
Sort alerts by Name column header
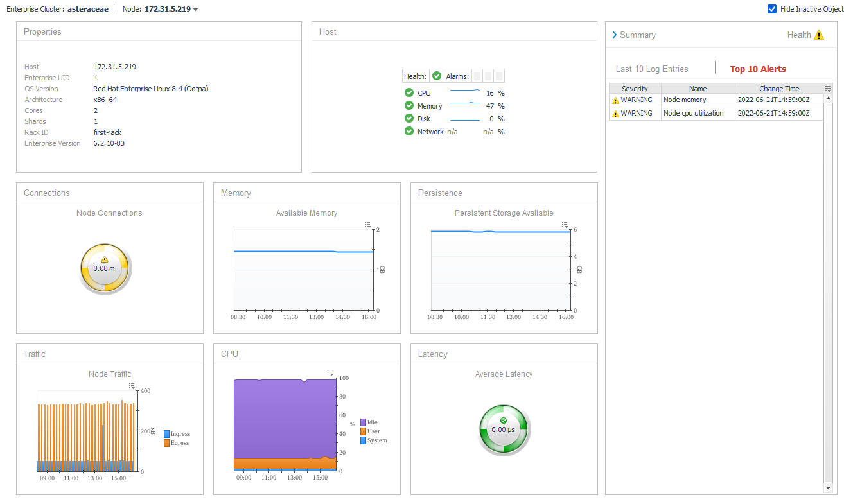click(x=698, y=89)
